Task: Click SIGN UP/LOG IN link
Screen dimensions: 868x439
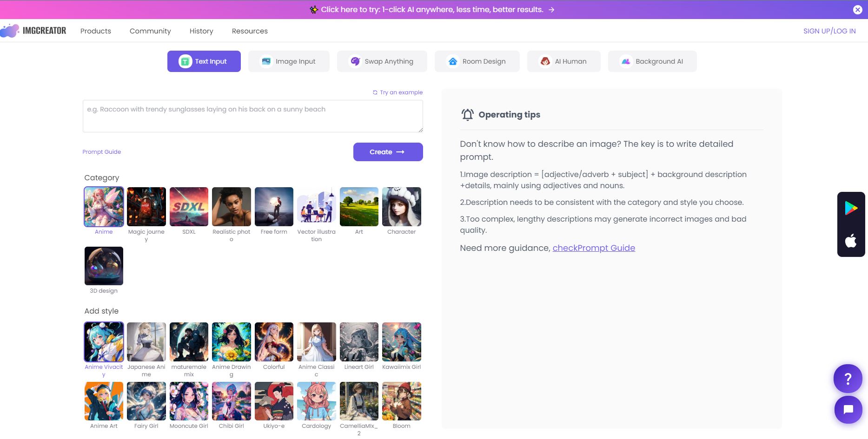Action: (x=829, y=31)
